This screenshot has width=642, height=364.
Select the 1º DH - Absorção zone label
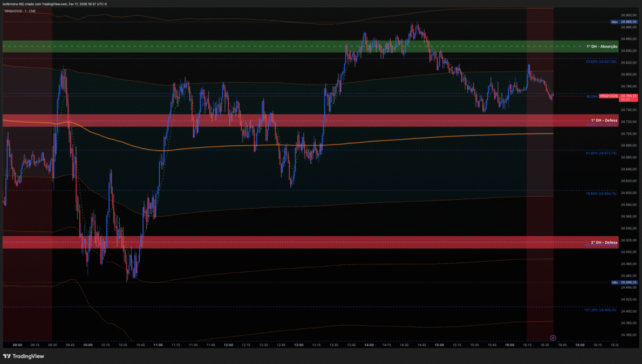point(601,46)
